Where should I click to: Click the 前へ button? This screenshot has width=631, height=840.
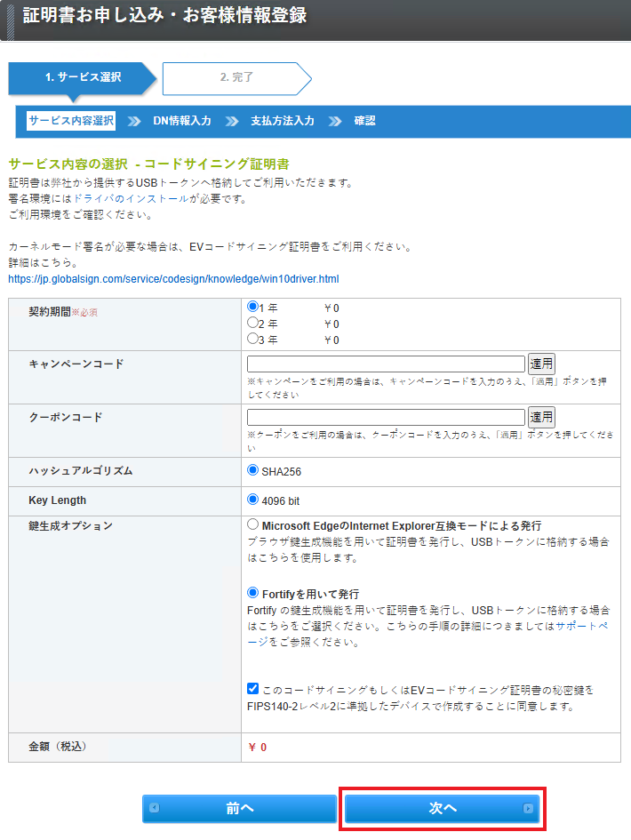click(239, 808)
